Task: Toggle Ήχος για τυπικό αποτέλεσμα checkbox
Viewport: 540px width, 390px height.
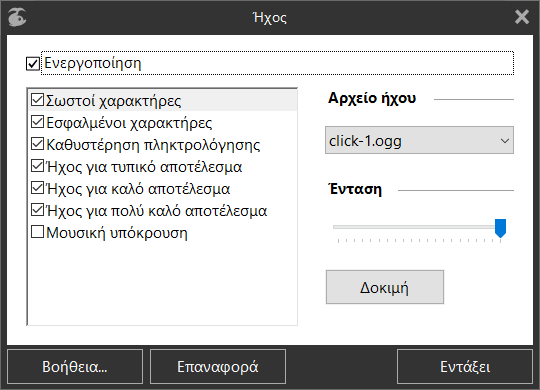Action: point(37,166)
